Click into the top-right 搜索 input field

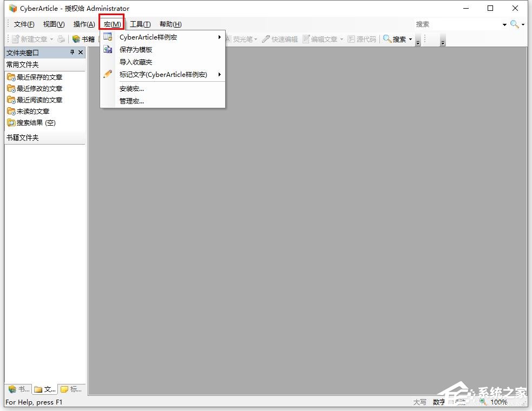click(457, 24)
